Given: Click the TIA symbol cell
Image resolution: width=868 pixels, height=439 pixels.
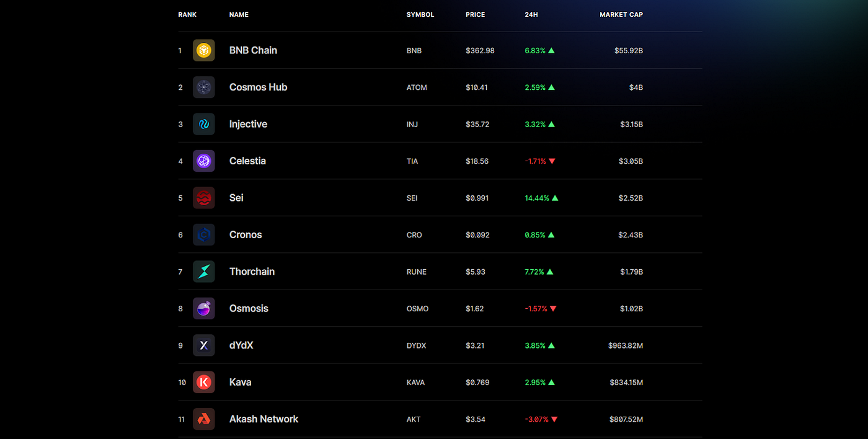Looking at the screenshot, I should click(412, 161).
